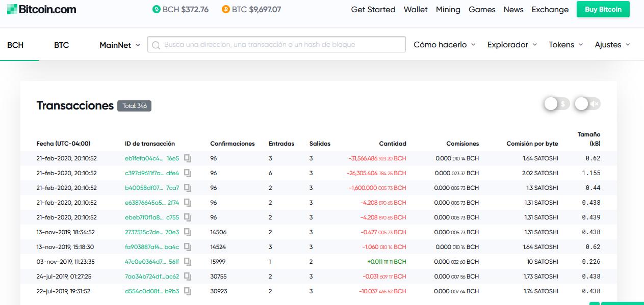This screenshot has height=305, width=644.
Task: Expand the MainNet network dropdown
Action: pyautogui.click(x=120, y=45)
